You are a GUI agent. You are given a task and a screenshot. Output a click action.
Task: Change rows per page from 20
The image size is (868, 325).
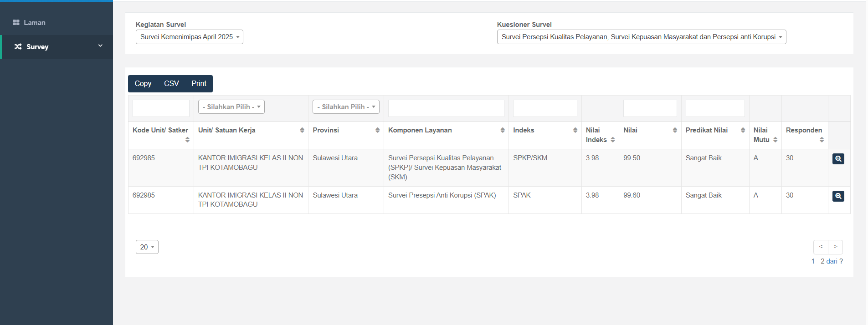pos(147,247)
